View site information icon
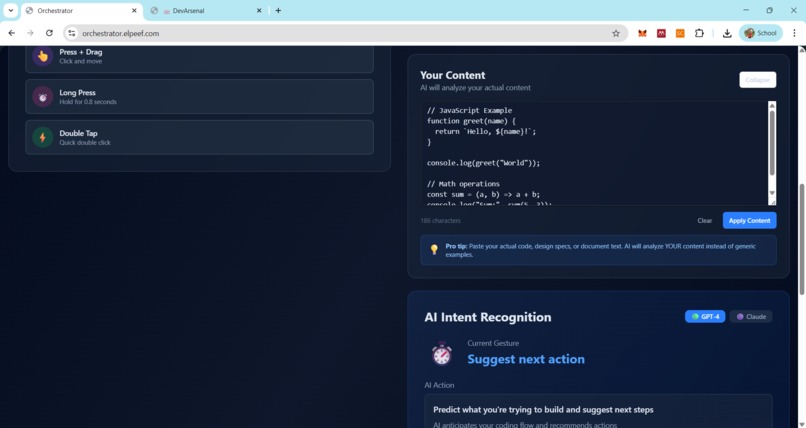806x428 pixels. (x=71, y=33)
